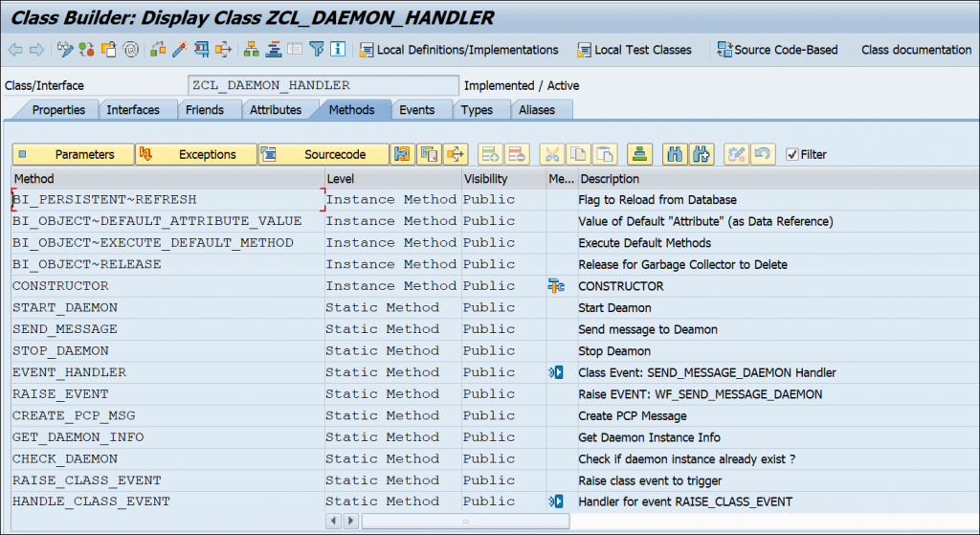Image resolution: width=980 pixels, height=535 pixels.
Task: Click the Check syntax icon
Action: [158, 50]
